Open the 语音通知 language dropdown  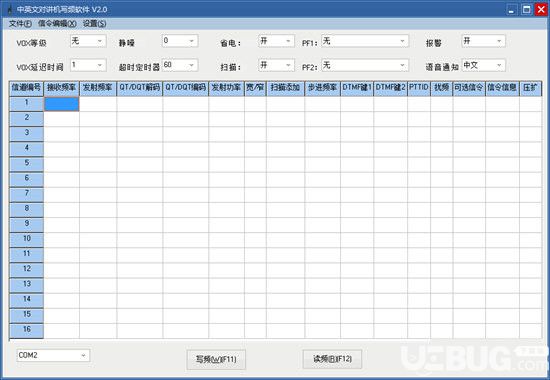click(x=483, y=65)
